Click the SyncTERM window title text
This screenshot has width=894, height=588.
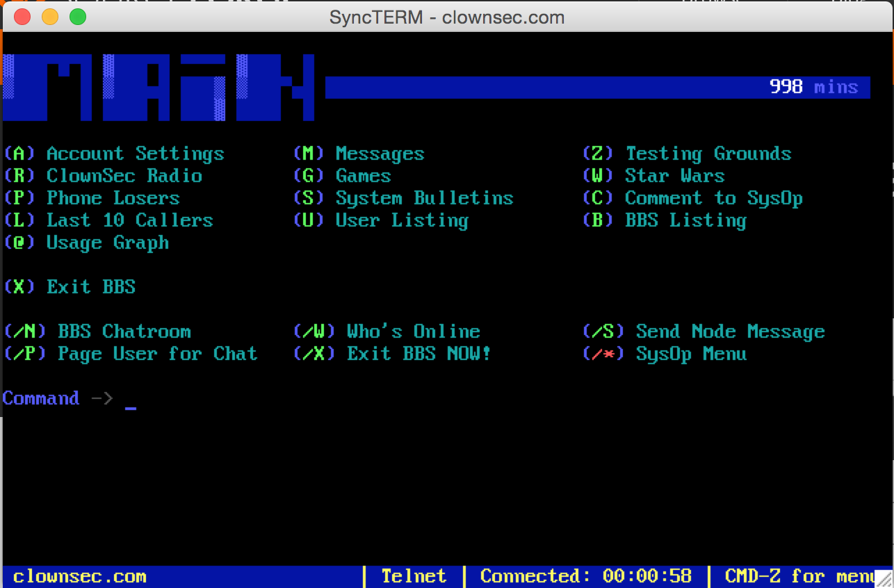[x=447, y=17]
